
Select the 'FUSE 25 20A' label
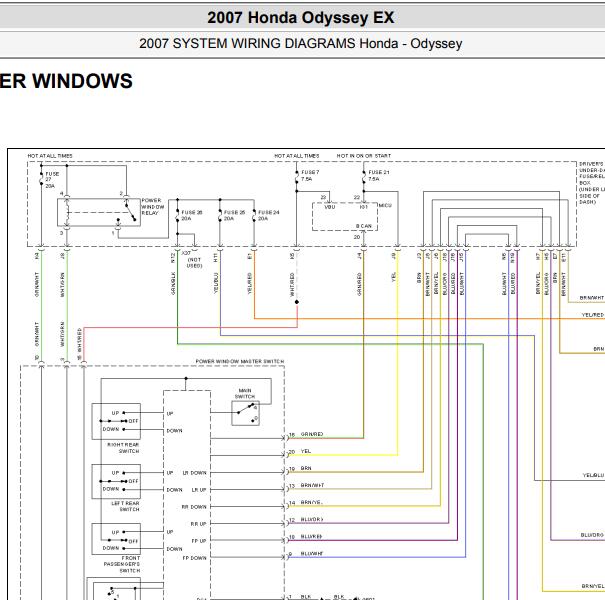[235, 215]
